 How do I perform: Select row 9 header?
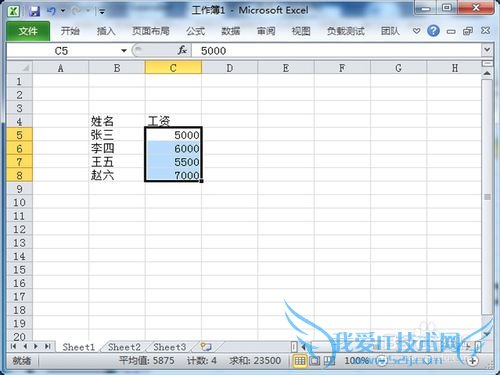click(20, 189)
